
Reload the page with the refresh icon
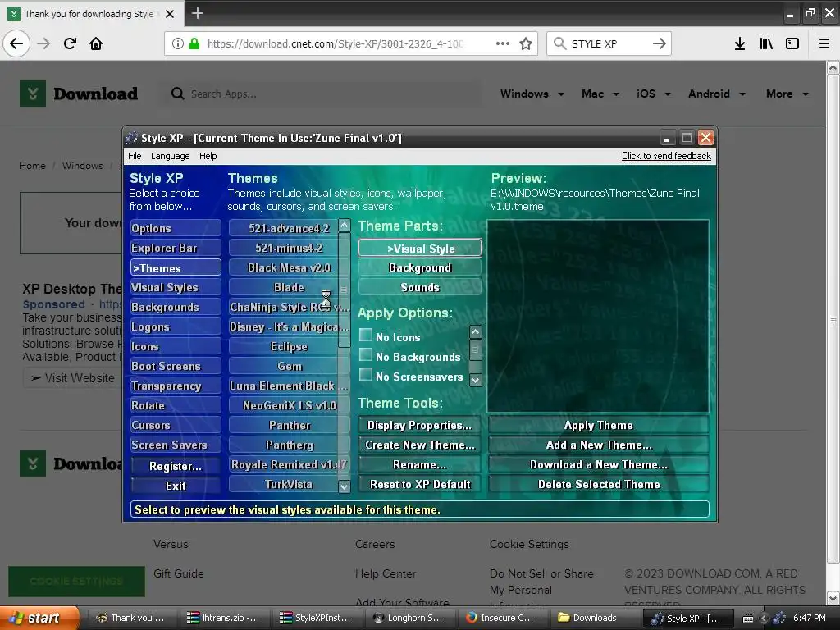(x=71, y=43)
